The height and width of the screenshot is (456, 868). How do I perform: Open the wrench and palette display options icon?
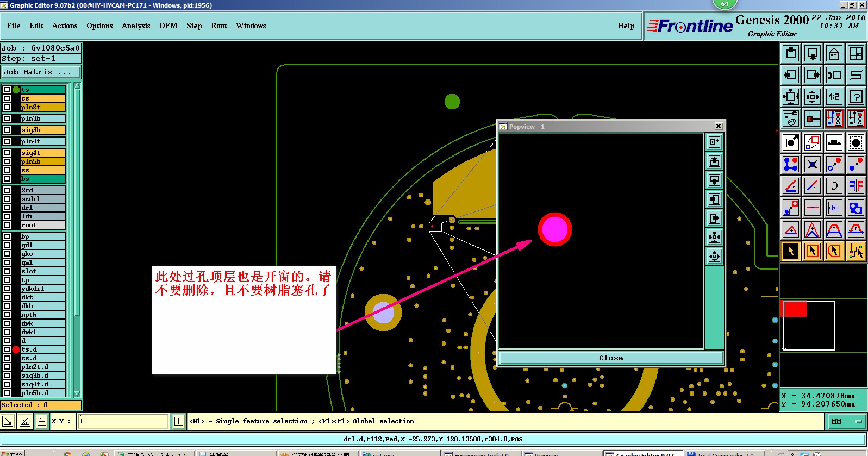[791, 118]
